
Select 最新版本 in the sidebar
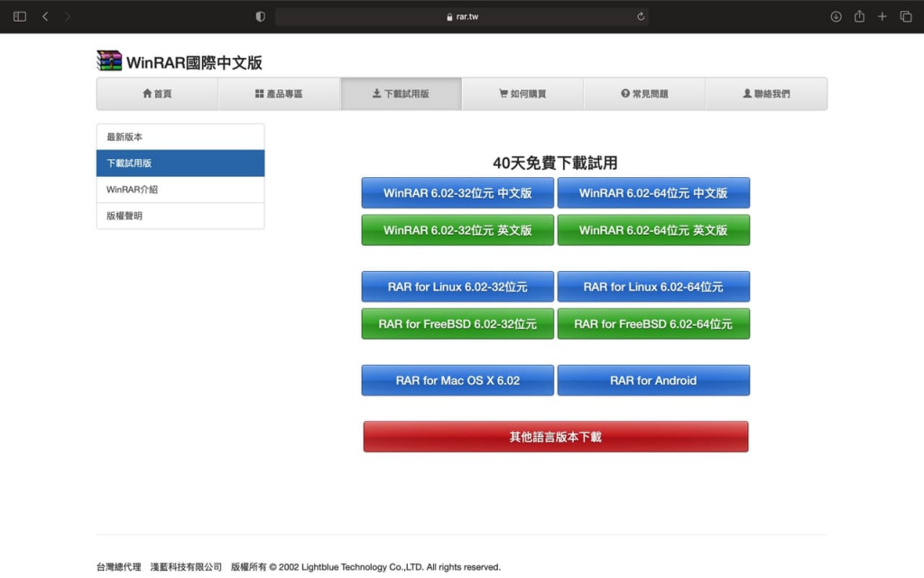(180, 137)
